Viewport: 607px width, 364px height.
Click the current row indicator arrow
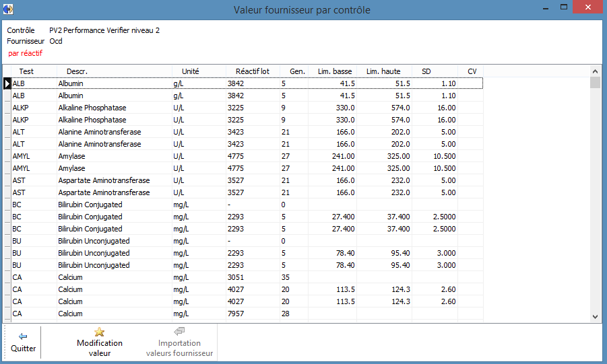tap(7, 83)
